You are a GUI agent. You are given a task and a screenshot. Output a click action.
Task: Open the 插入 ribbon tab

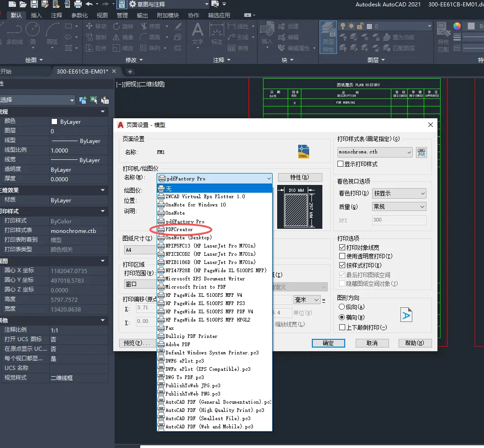37,15
